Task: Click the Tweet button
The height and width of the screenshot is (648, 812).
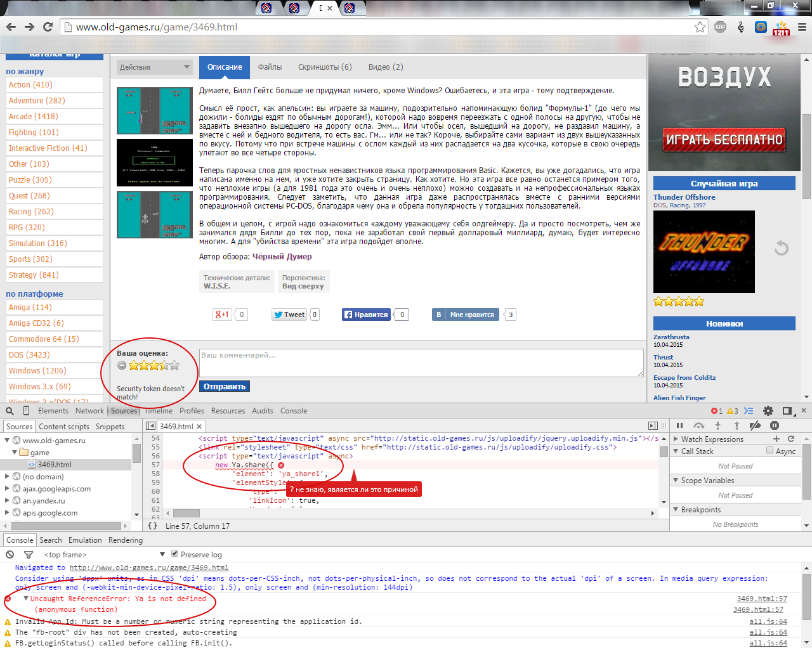Action: 289,314
